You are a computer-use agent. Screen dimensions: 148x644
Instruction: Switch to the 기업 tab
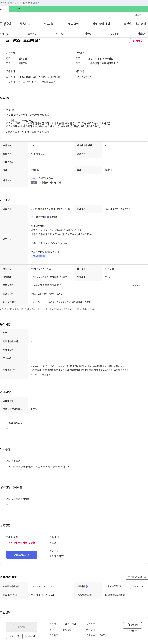pyautogui.click(x=18, y=9)
